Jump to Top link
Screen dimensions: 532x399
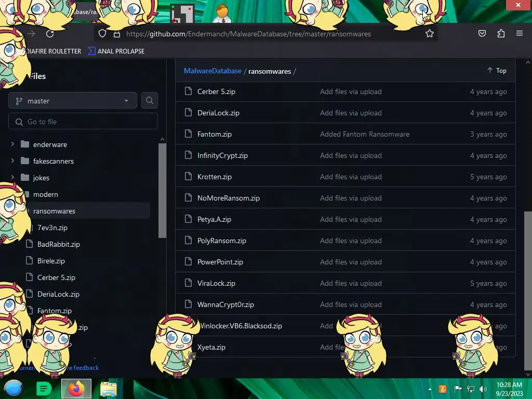497,70
